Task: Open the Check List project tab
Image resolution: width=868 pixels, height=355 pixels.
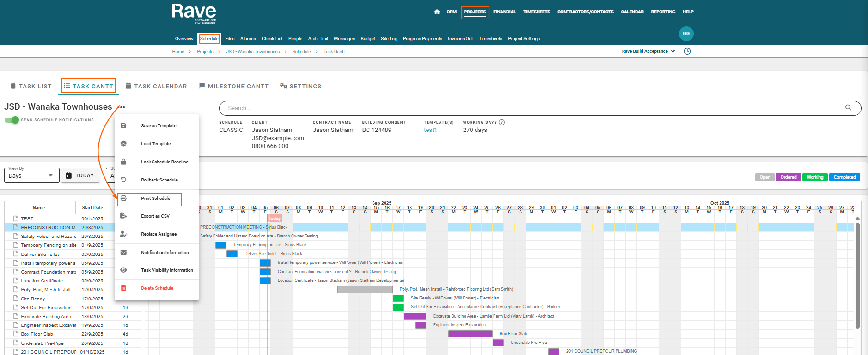Action: pos(272,39)
